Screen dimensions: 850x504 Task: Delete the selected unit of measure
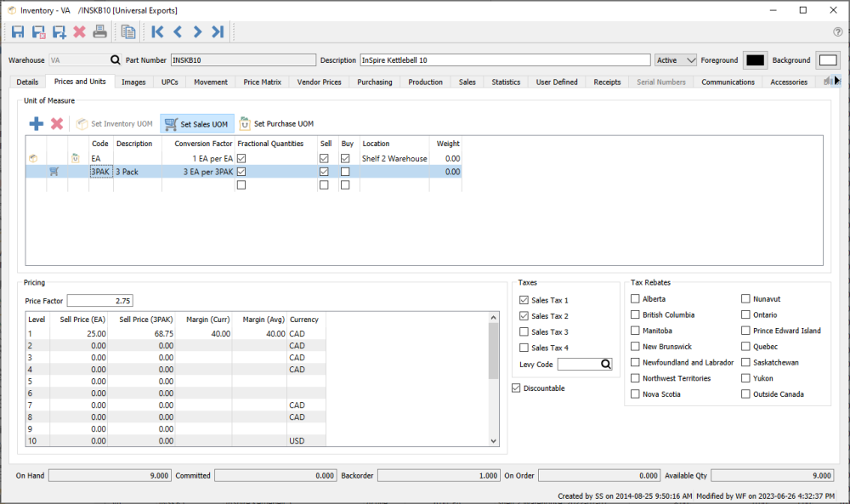click(x=57, y=123)
